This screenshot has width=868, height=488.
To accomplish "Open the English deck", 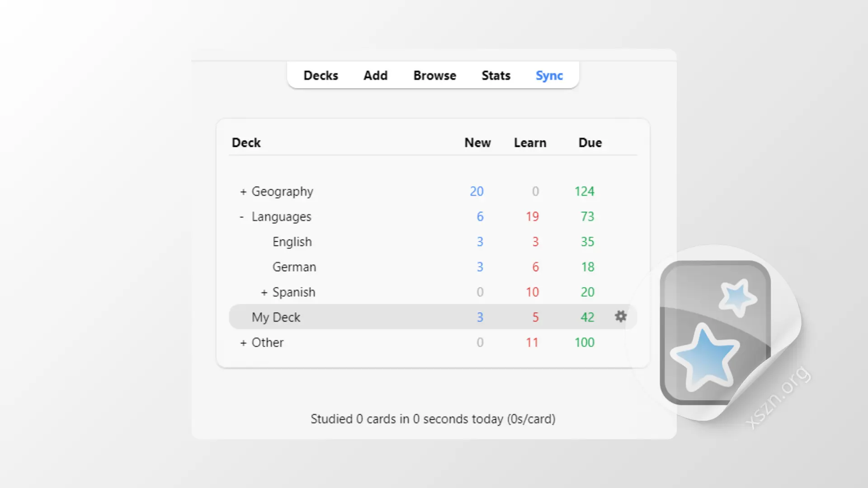I will (x=292, y=242).
